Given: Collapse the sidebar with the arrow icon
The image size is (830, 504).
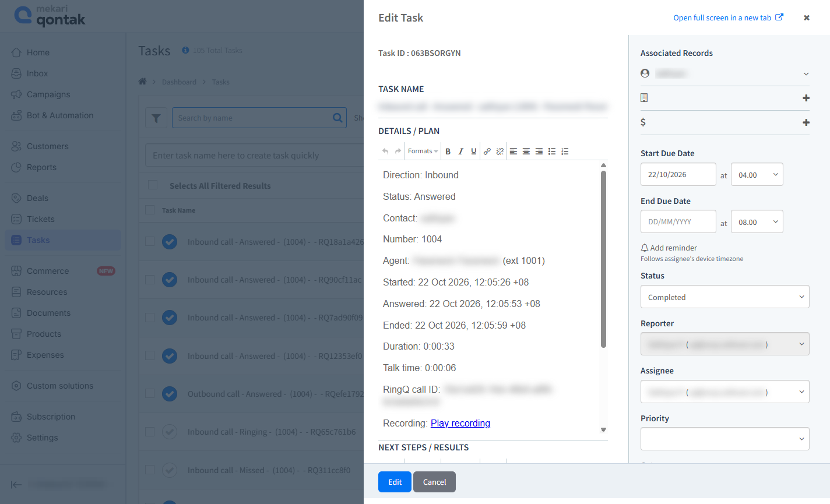Looking at the screenshot, I should click(16, 484).
